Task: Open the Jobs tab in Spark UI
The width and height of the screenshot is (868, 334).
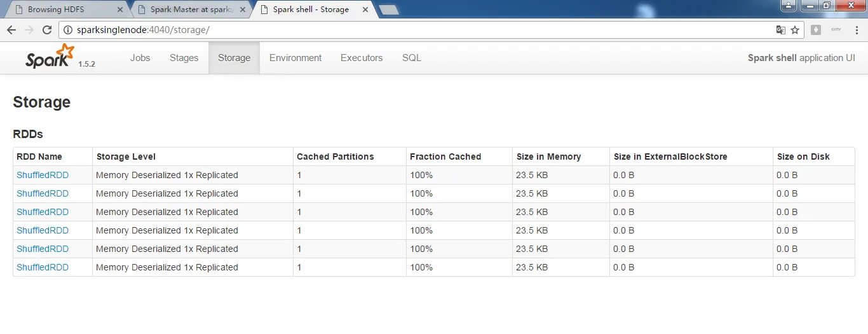Action: pyautogui.click(x=140, y=58)
